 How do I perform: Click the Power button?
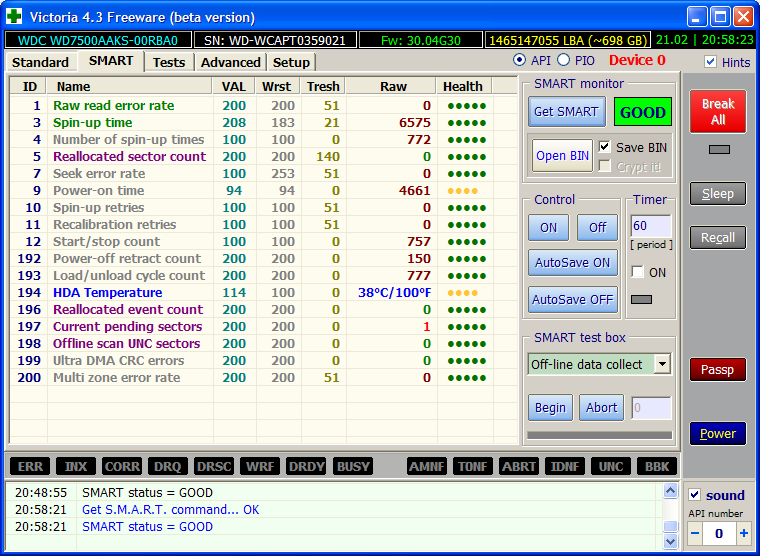tap(718, 433)
